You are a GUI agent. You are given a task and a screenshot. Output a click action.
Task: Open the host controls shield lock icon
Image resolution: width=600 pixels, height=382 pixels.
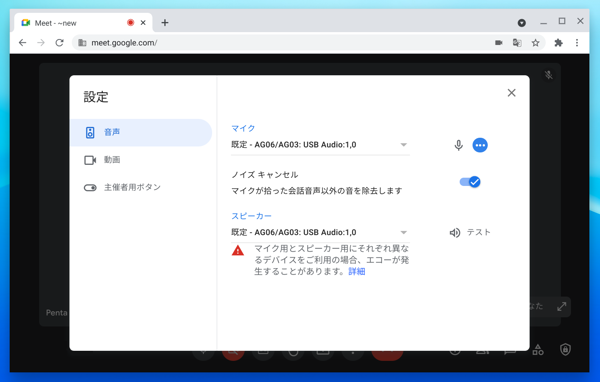(x=565, y=349)
